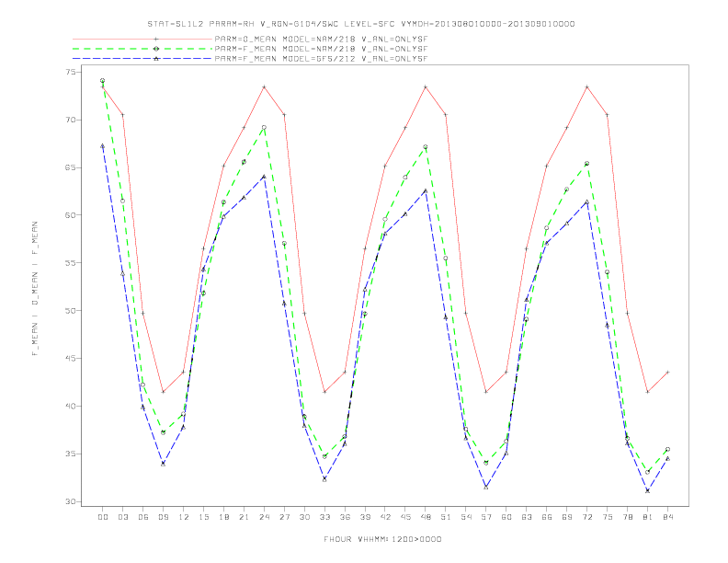Click x-axis tick label 15
The image size is (728, 563).
pyautogui.click(x=203, y=517)
